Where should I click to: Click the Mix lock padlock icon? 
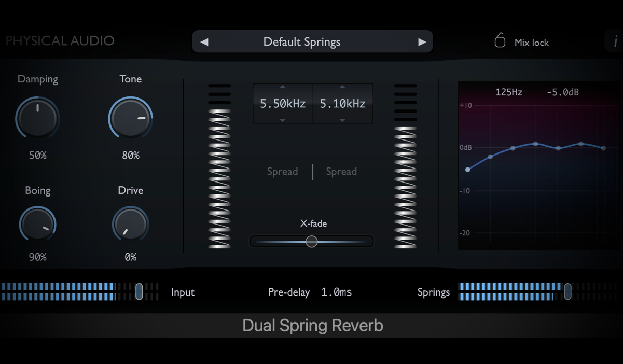[x=499, y=40]
